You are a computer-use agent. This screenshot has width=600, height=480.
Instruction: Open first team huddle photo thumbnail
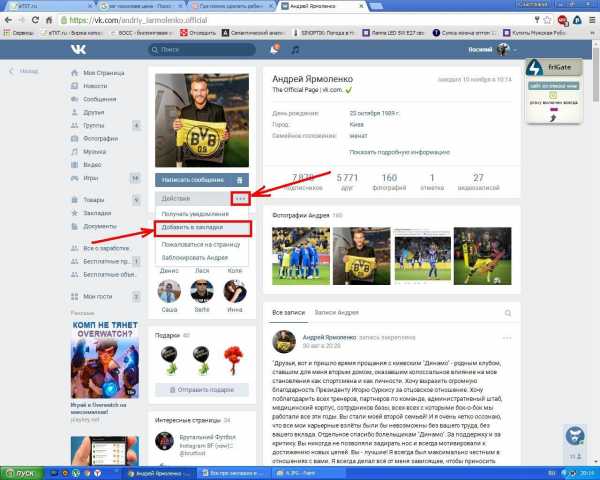click(301, 256)
